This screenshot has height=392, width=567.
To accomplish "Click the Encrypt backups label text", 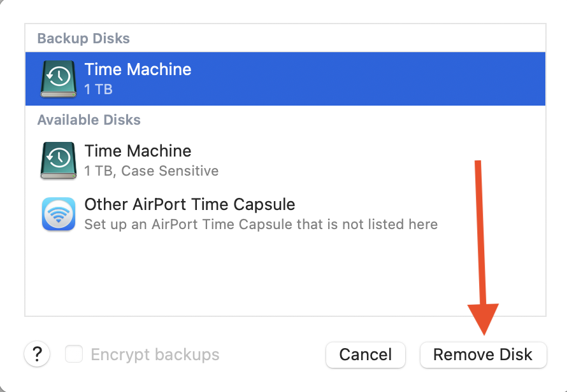I will pos(155,354).
